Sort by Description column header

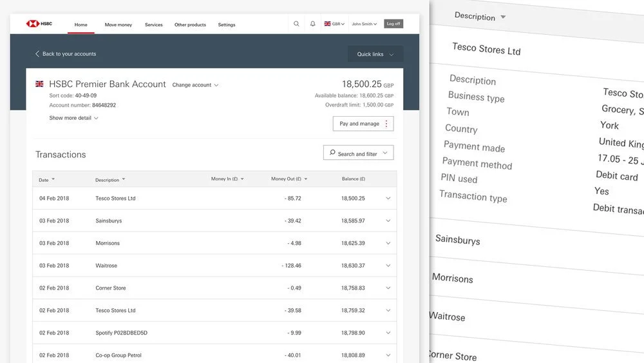click(x=110, y=180)
